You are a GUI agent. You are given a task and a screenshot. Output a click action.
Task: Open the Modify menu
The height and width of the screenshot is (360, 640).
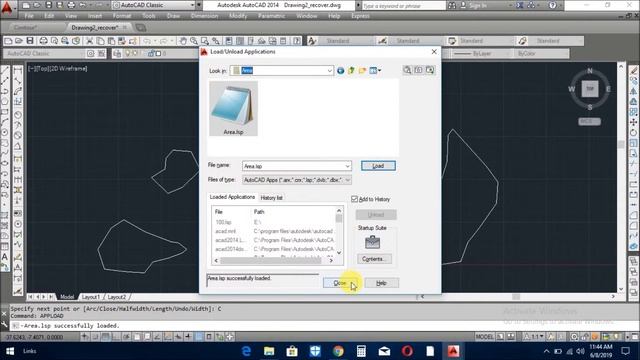pos(238,16)
